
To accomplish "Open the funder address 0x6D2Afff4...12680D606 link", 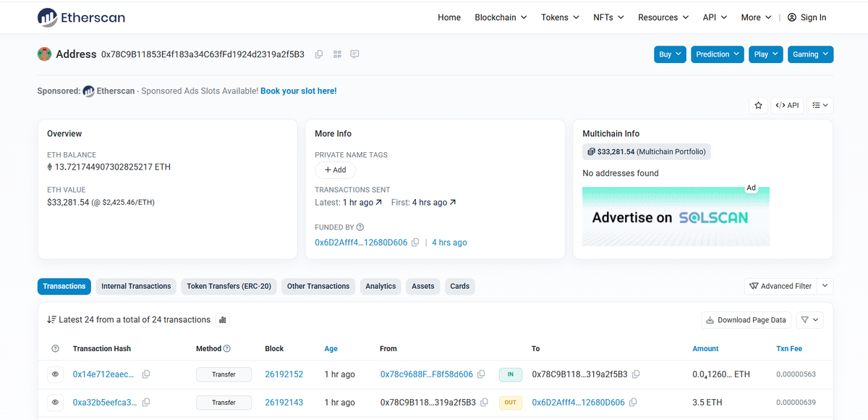I will tap(361, 243).
